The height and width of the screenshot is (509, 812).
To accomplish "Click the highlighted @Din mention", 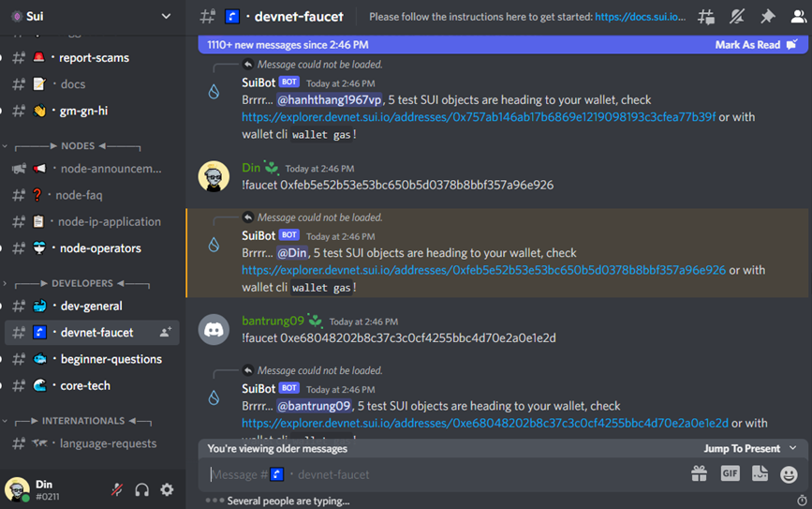I will tap(292, 253).
